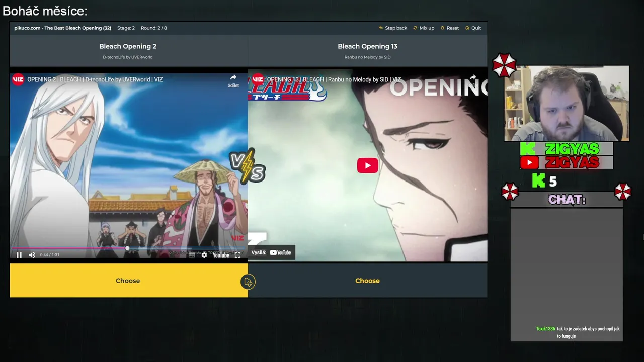The image size is (644, 362).
Task: Choose Bleach Opening 2
Action: (128, 281)
